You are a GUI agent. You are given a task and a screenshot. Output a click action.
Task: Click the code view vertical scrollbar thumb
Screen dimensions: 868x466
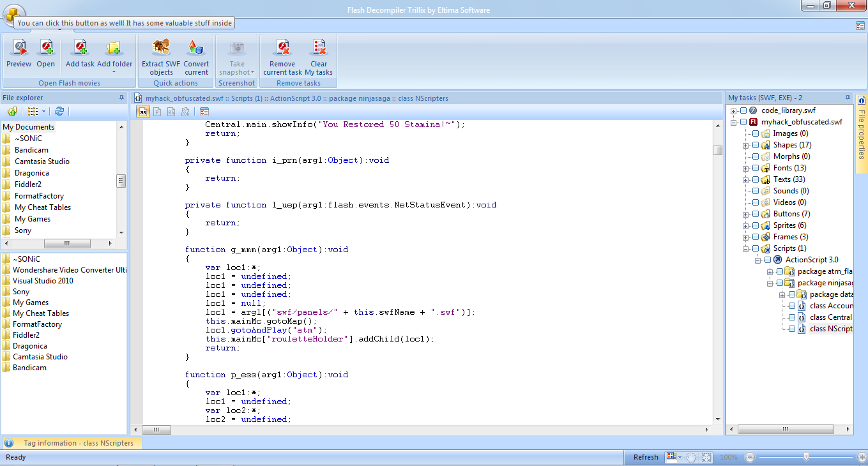click(718, 151)
